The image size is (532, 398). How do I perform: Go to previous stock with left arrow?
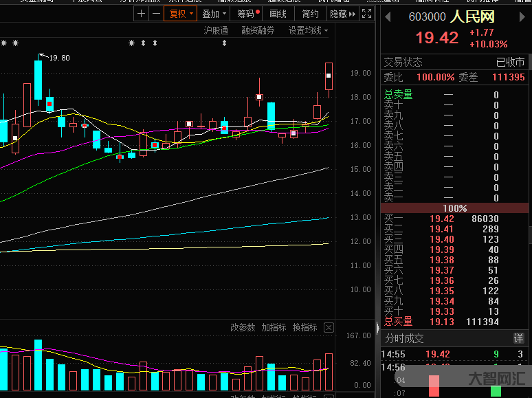(388, 16)
